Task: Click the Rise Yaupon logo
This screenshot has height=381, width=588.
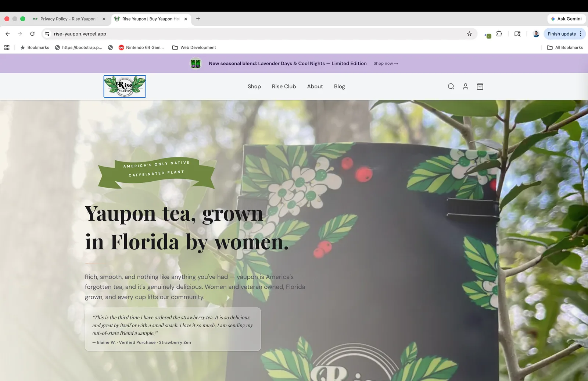Action: (125, 86)
